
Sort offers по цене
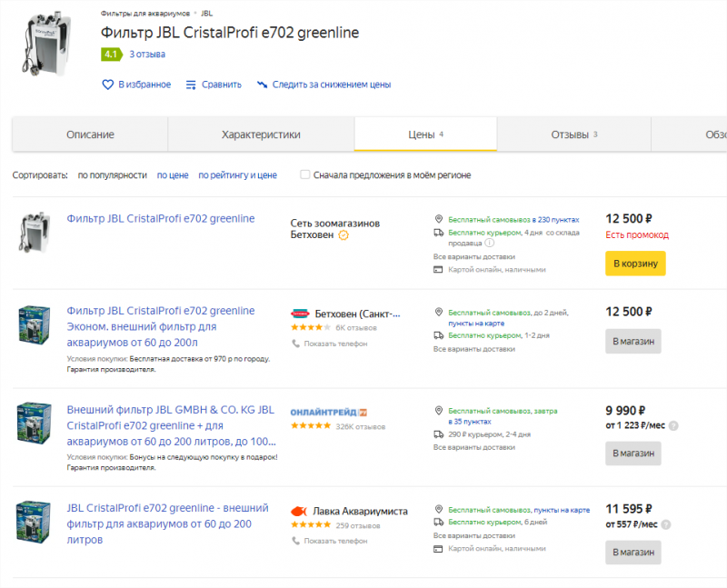[x=173, y=175]
